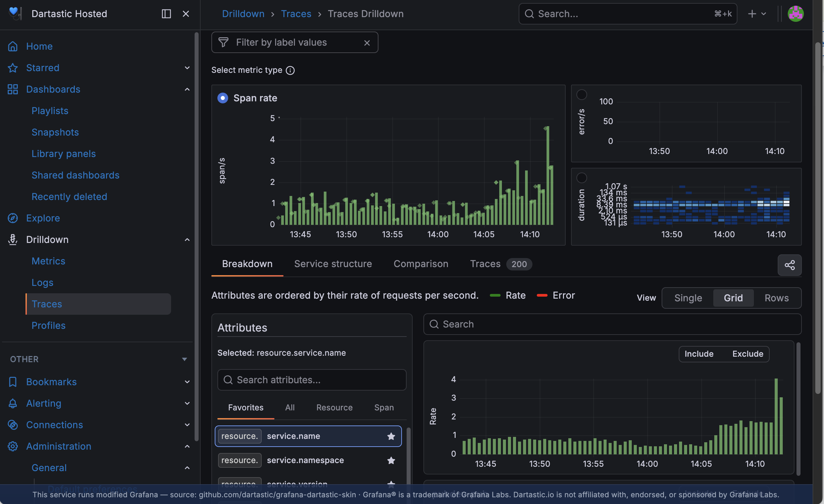
Task: Open Metrics under Drilldown
Action: pyautogui.click(x=48, y=261)
